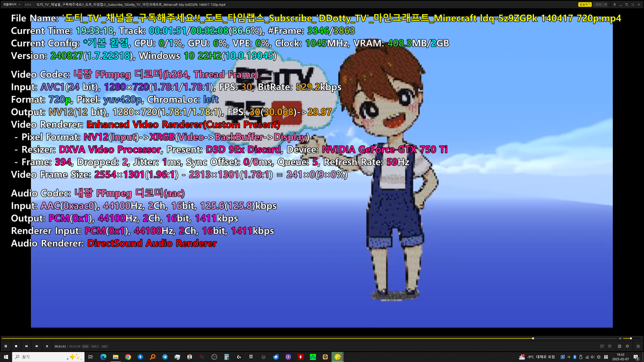
Task: Open the weather widget showing -9°C
Action: click(x=537, y=357)
